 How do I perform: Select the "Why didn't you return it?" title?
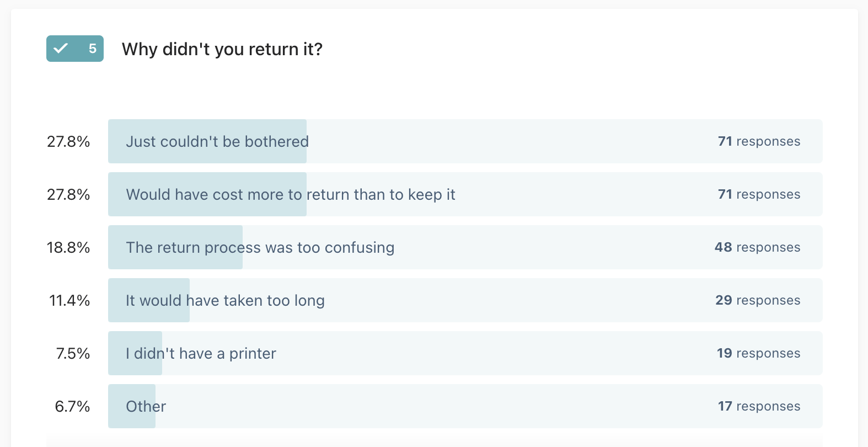pyautogui.click(x=222, y=49)
